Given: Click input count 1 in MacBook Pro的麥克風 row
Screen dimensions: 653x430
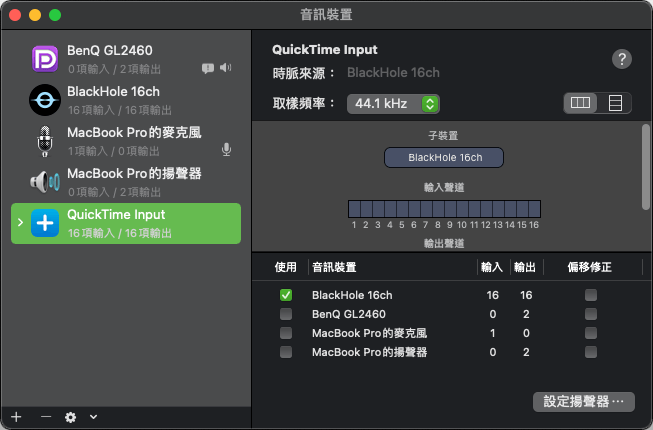Looking at the screenshot, I should 493,333.
